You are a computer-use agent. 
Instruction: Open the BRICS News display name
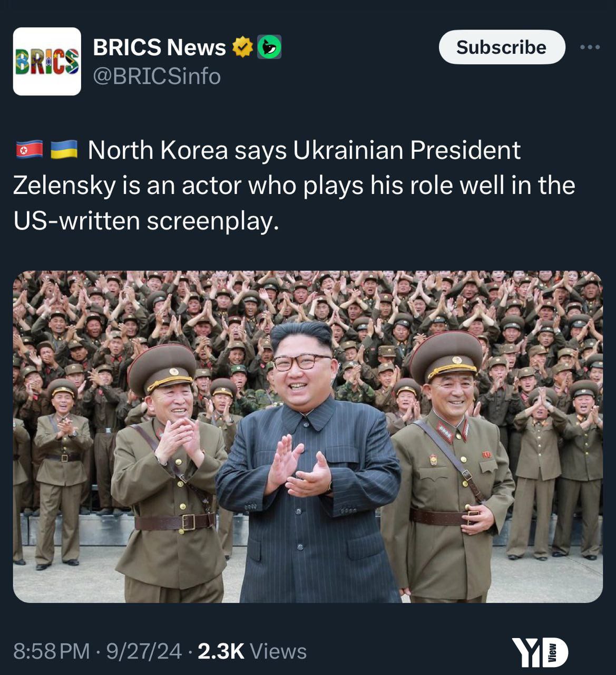tap(159, 47)
